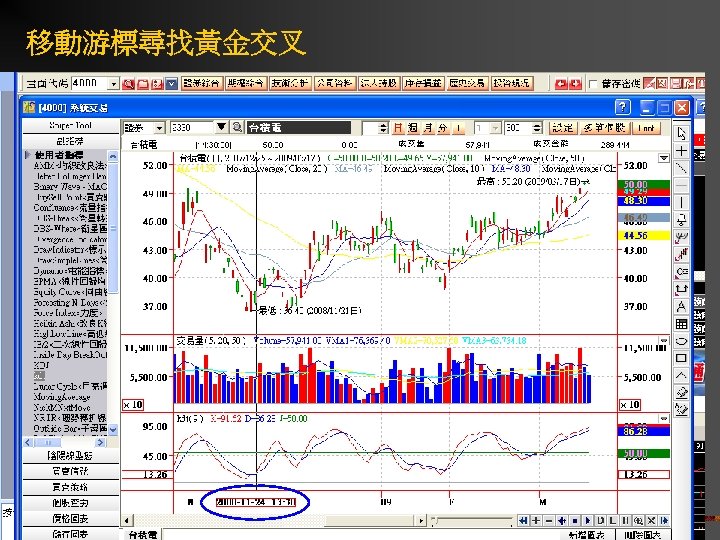Click the Link button
The height and width of the screenshot is (540, 720).
coord(646,128)
